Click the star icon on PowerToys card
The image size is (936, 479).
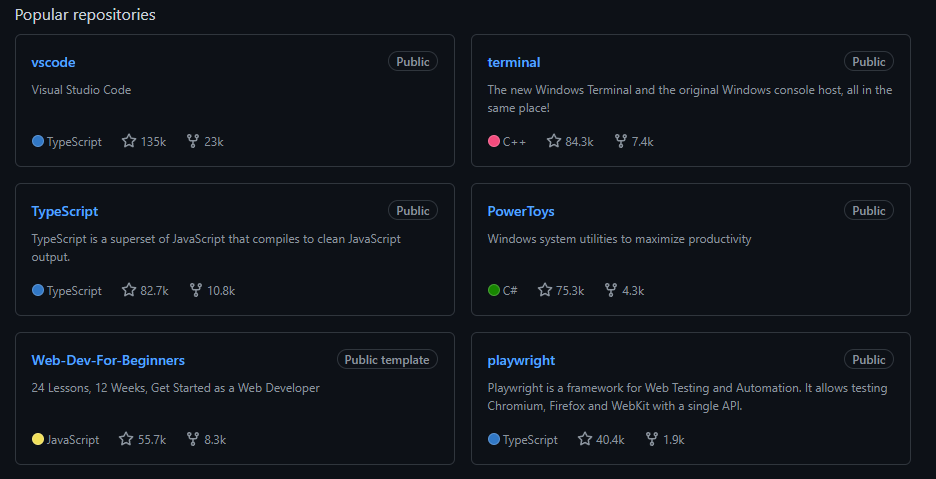(545, 290)
